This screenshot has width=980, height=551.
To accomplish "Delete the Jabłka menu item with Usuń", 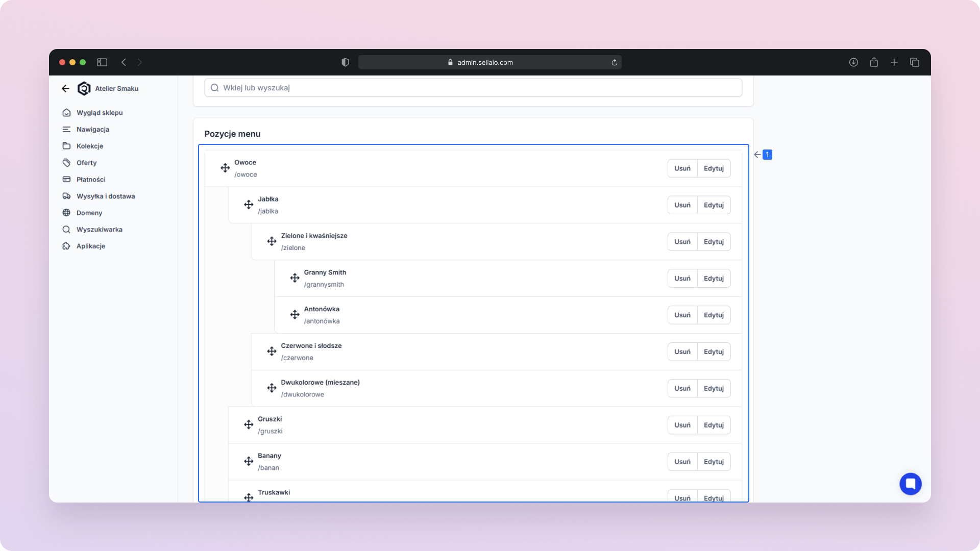I will coord(682,205).
